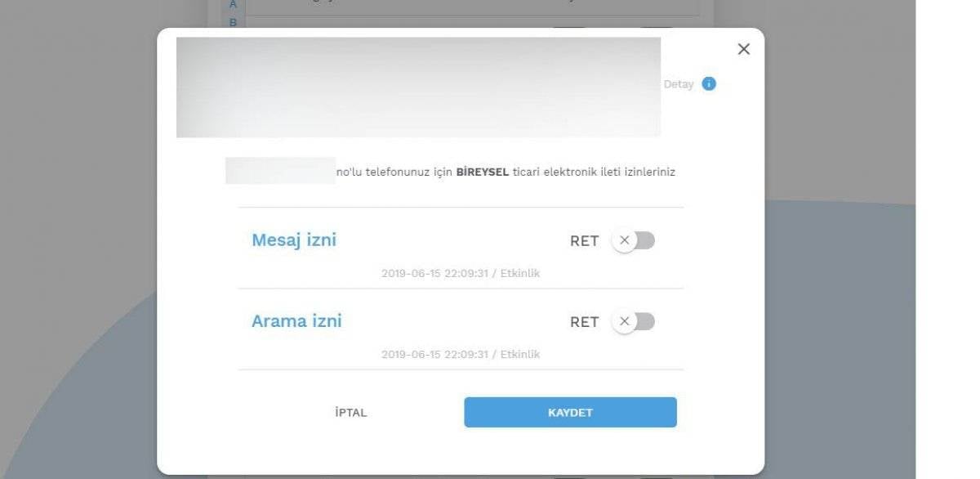Viewport: 980px width, 479px height.
Task: Toggle the Arama izni switch
Action: click(634, 321)
